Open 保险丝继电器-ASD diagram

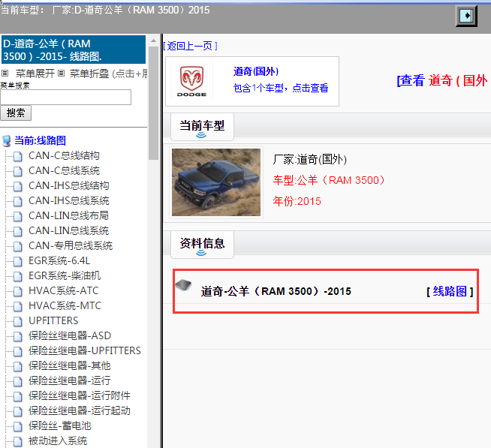70,336
